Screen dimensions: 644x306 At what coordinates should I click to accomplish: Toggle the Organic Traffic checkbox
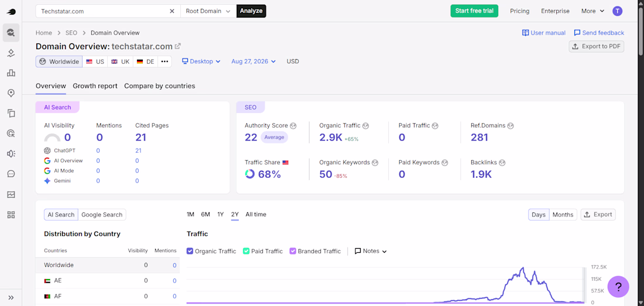[190, 250]
